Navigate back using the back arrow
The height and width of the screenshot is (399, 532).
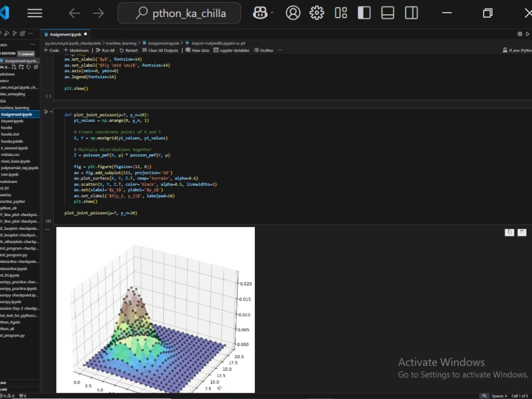pyautogui.click(x=74, y=13)
